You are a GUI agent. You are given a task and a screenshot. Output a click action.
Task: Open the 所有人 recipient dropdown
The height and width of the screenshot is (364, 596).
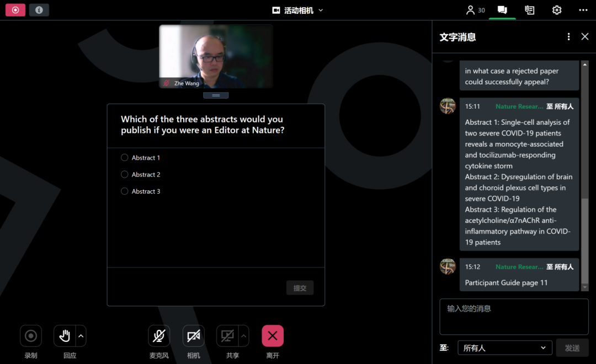coord(505,347)
